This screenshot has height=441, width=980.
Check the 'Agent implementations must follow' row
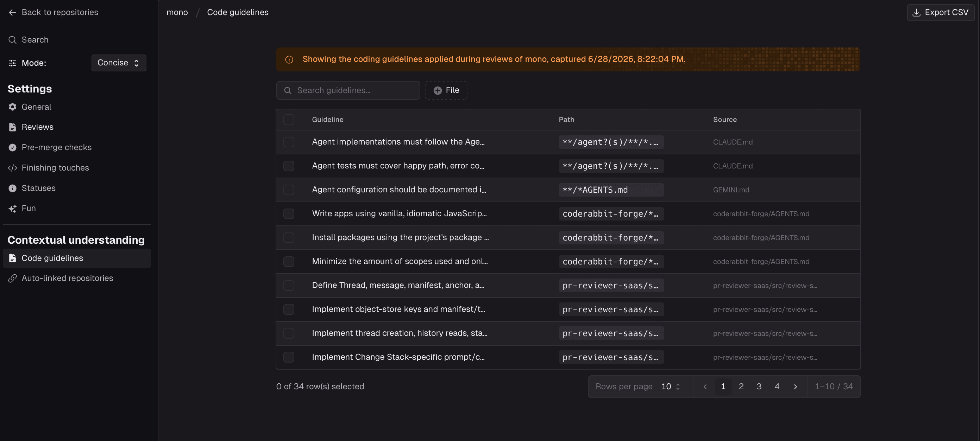click(289, 142)
